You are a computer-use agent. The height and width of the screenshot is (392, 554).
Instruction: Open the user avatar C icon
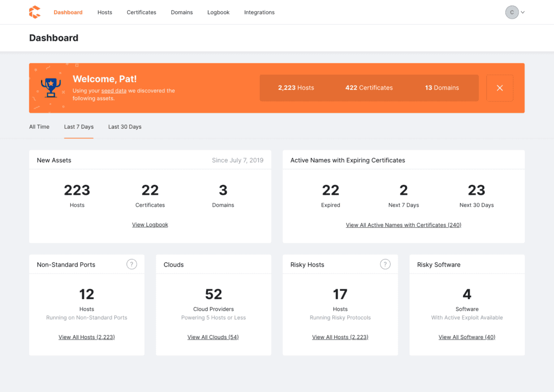pyautogui.click(x=512, y=12)
